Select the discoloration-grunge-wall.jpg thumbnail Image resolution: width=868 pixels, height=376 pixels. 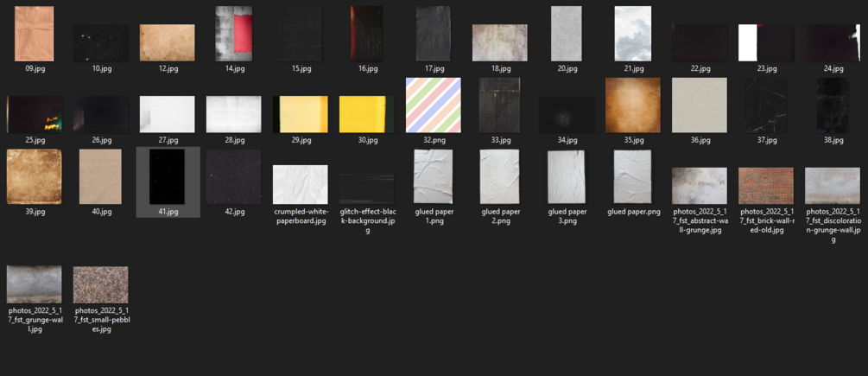tap(833, 186)
